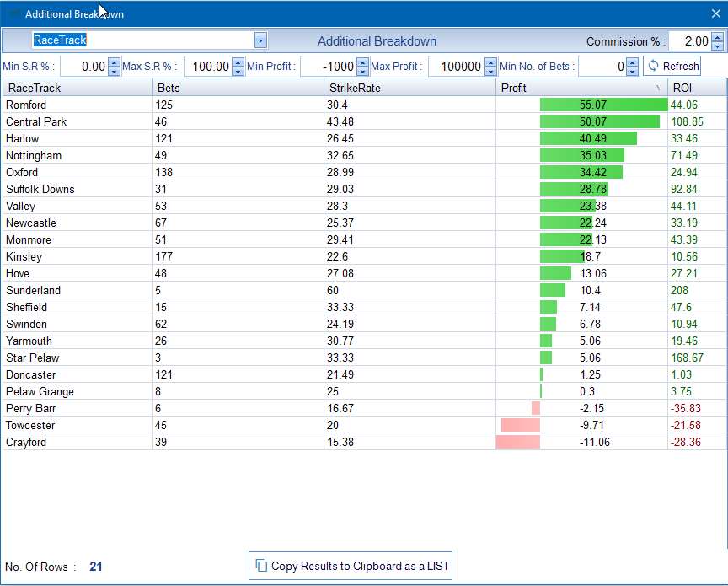Decrease Min No. of Bets with down arrow
Image resolution: width=728 pixels, height=586 pixels.
pos(632,71)
